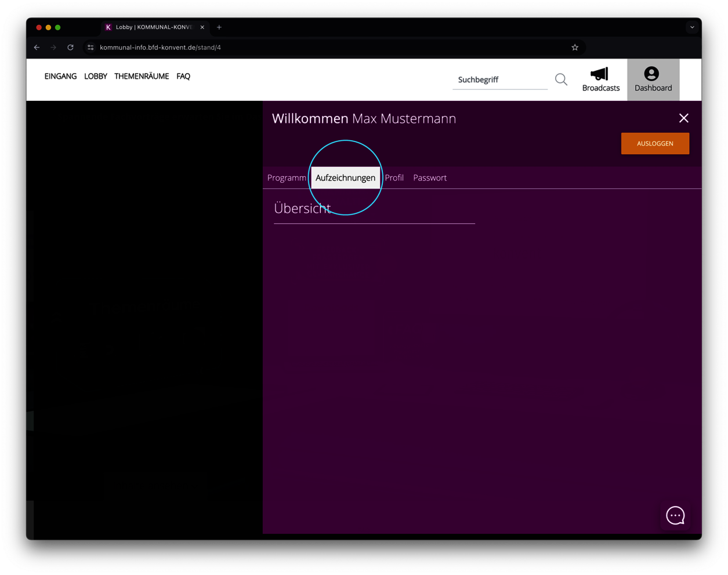
Task: Open THEMENRÄUME navigation link
Action: coord(142,77)
